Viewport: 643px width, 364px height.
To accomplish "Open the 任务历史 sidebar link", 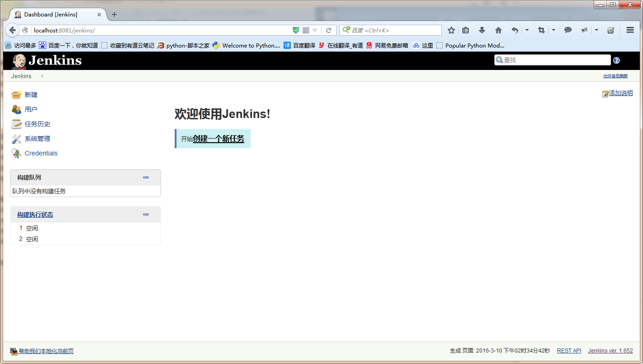I will (38, 124).
